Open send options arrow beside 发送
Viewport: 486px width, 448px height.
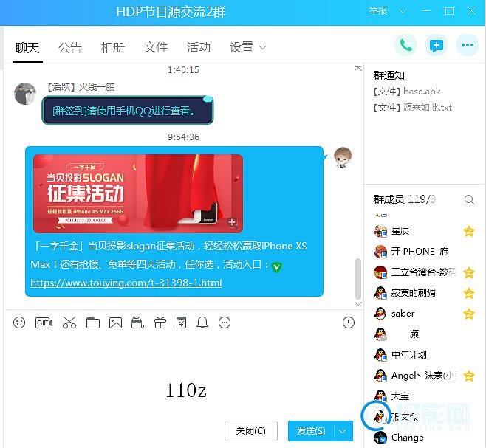343,431
